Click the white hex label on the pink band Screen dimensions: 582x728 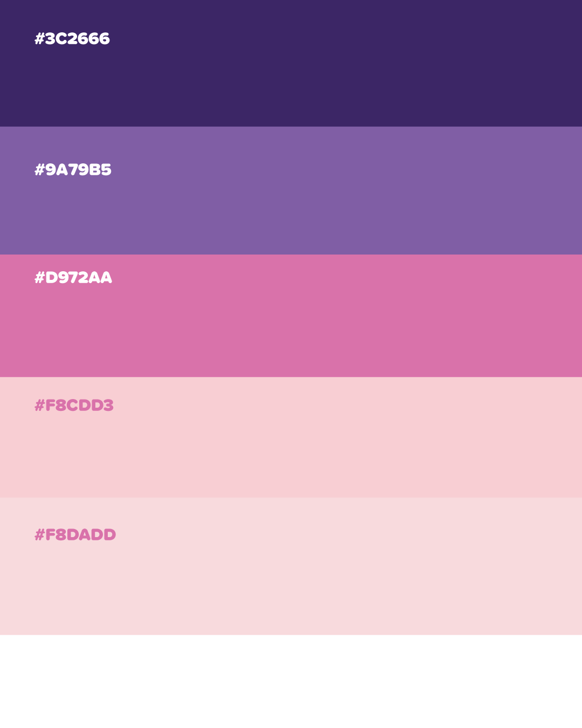[73, 278]
